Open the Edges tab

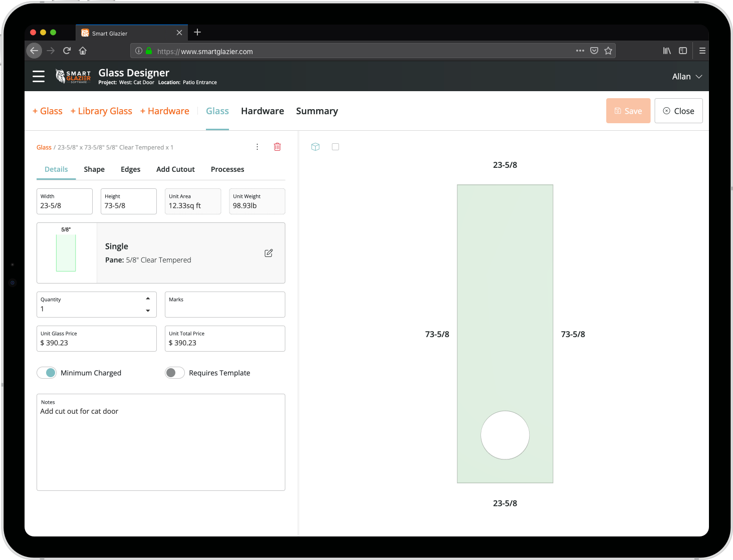click(130, 169)
